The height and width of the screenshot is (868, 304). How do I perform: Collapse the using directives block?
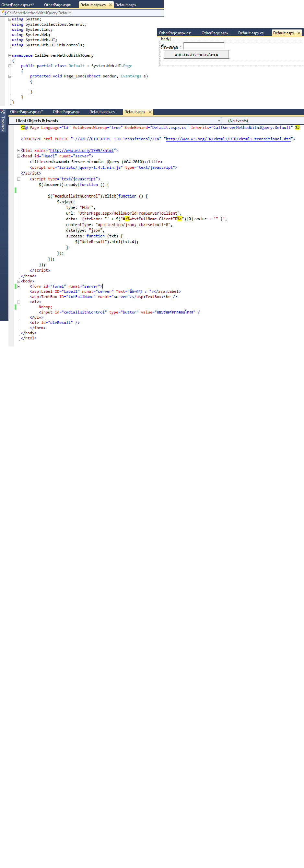10,19
